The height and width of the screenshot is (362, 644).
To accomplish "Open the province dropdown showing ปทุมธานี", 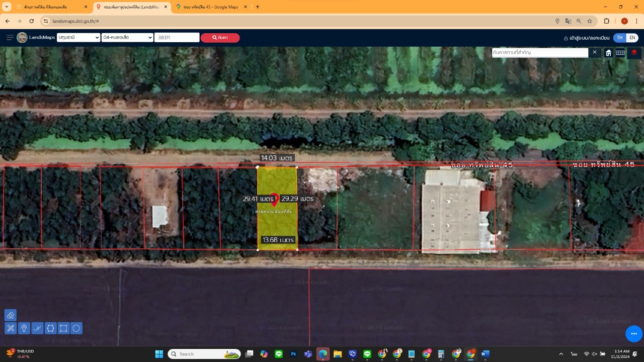I will [x=78, y=37].
